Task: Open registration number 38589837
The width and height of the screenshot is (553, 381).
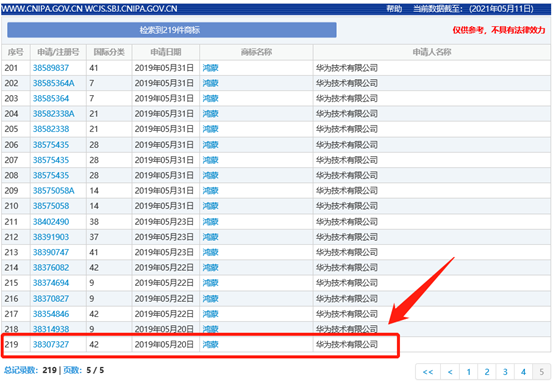Action: [51, 68]
